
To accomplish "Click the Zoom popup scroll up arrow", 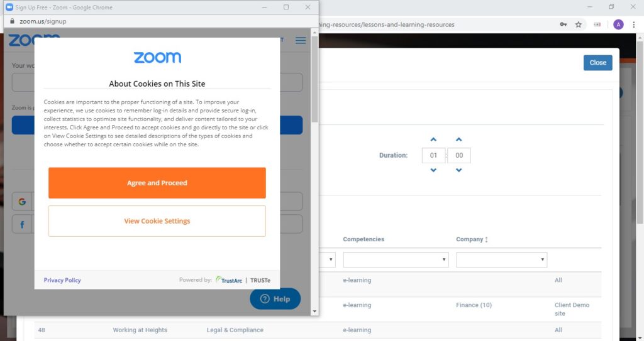I will [314, 33].
